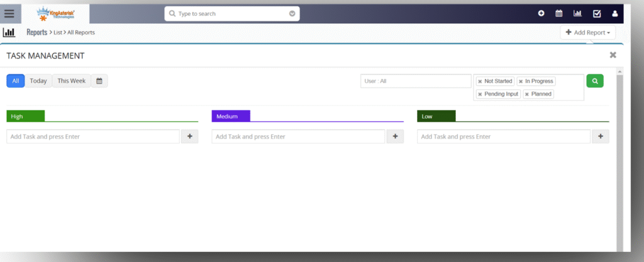The width and height of the screenshot is (644, 262).
Task: Click the Low column Add Task field
Action: pyautogui.click(x=504, y=136)
